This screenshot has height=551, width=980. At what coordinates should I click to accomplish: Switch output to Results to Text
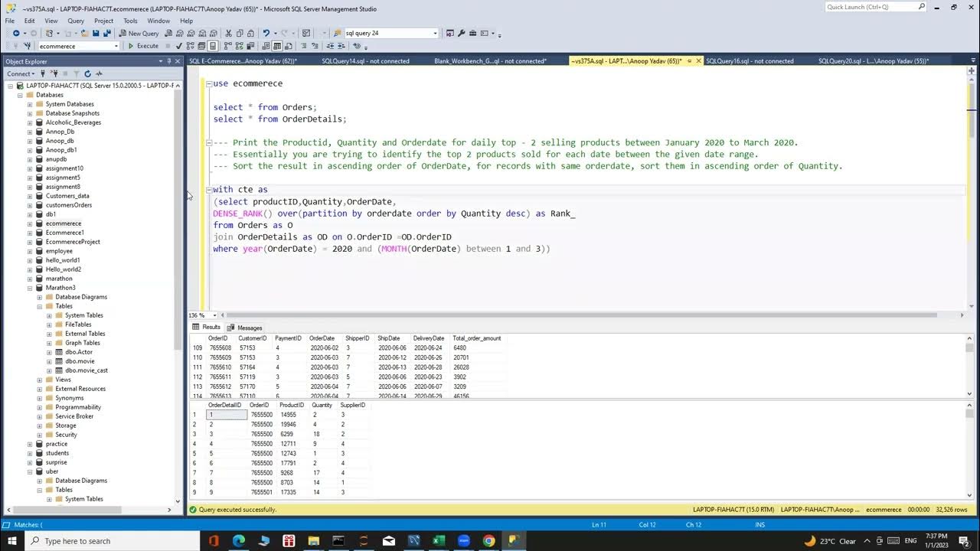265,46
